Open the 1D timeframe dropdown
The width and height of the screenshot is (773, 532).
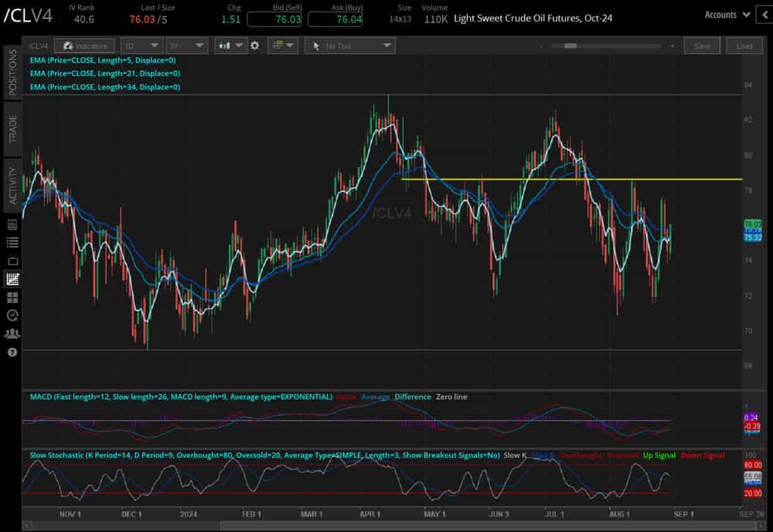tap(141, 46)
